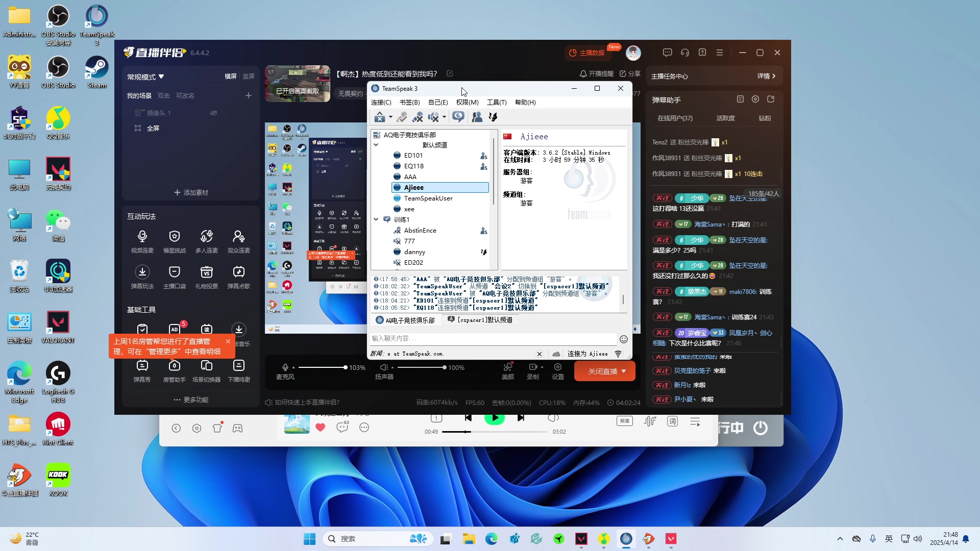Image resolution: width=980 pixels, height=551 pixels.
Task: Open the 权限(M) menu in TeamSpeak
Action: (x=467, y=103)
